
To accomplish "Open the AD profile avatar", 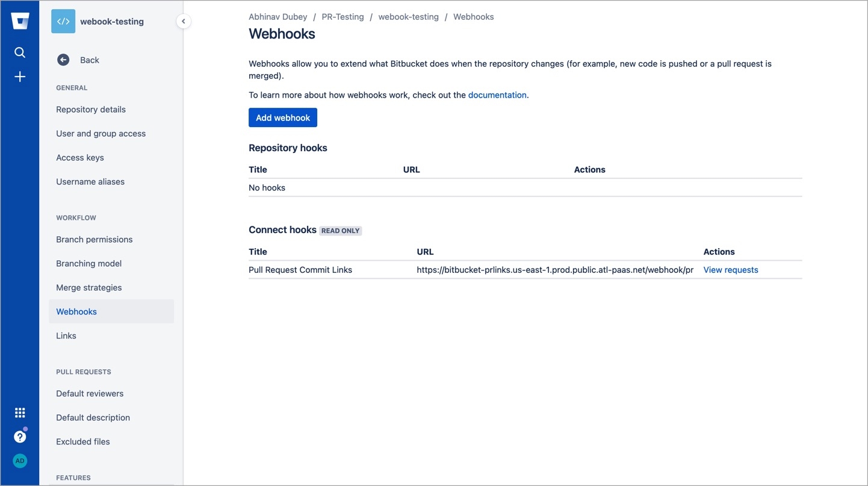I will (x=20, y=461).
